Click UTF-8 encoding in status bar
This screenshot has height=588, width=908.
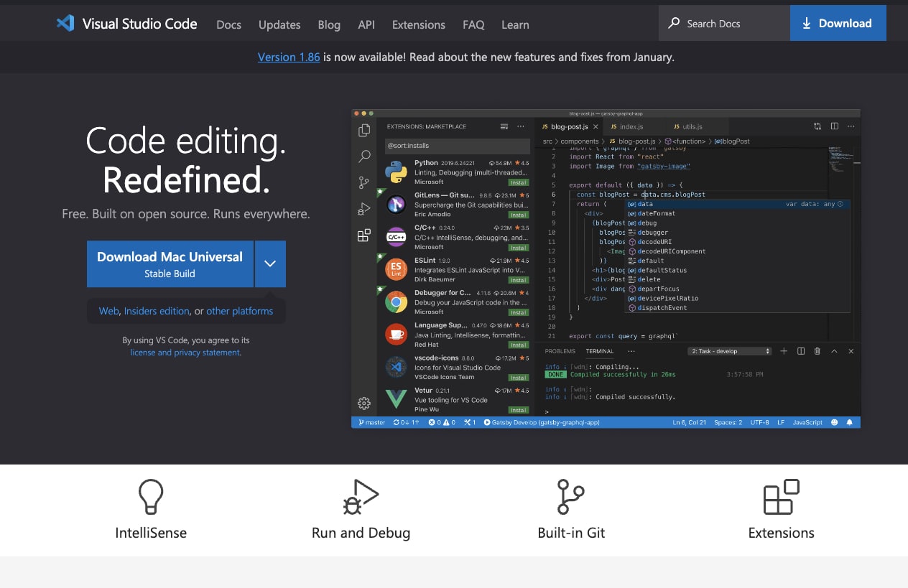[x=760, y=422]
